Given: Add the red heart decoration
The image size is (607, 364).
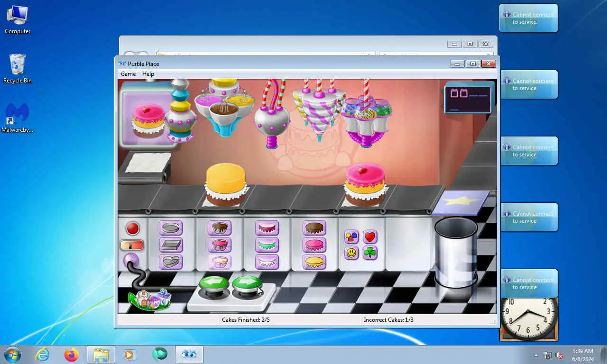Looking at the screenshot, I should click(x=370, y=237).
